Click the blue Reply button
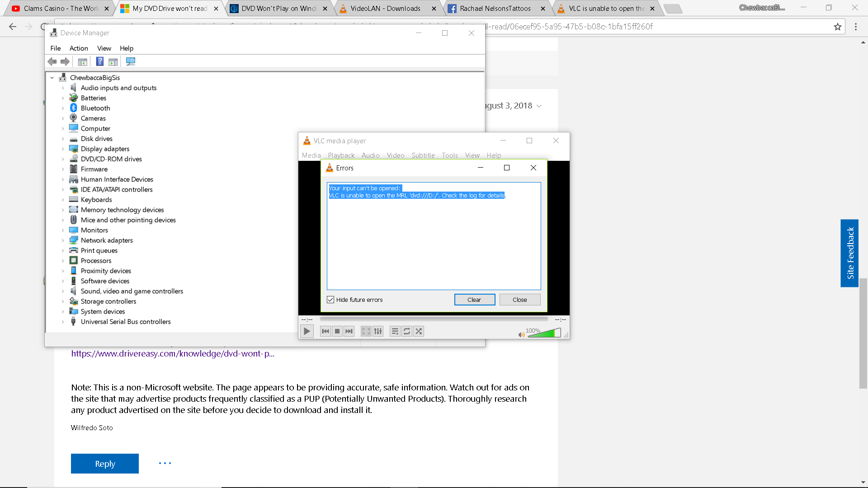 105,464
